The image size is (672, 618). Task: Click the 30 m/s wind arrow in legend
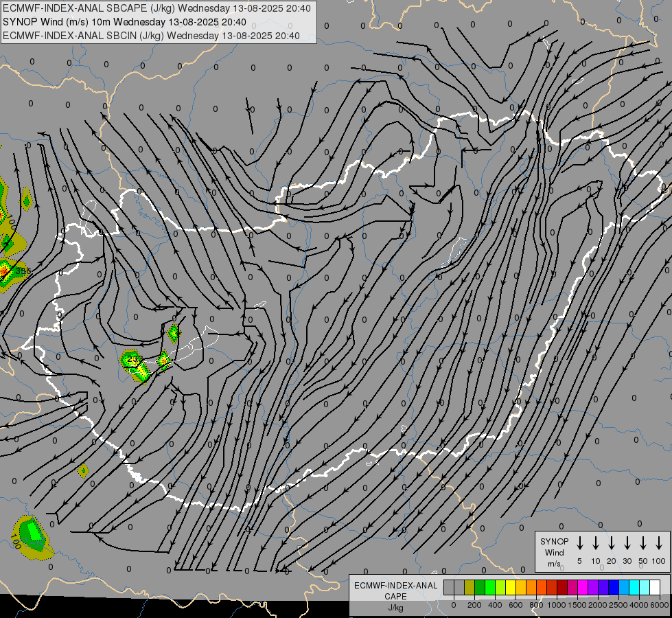(x=627, y=543)
